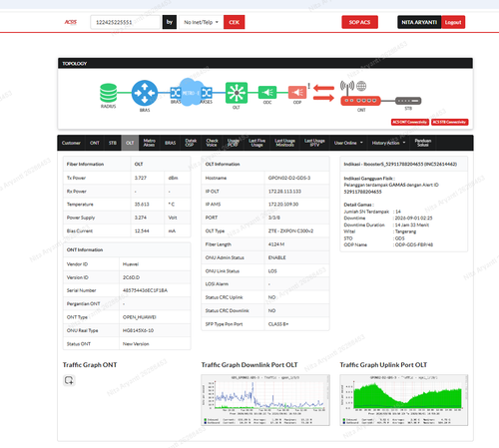
Task: Expand the User Online dropdown menu
Action: (x=348, y=143)
